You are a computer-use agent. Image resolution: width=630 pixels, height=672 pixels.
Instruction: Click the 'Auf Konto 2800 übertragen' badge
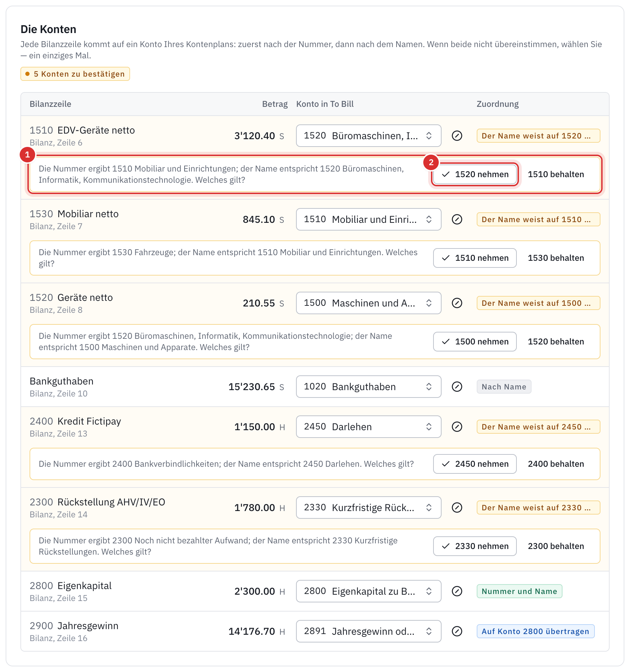click(x=535, y=631)
